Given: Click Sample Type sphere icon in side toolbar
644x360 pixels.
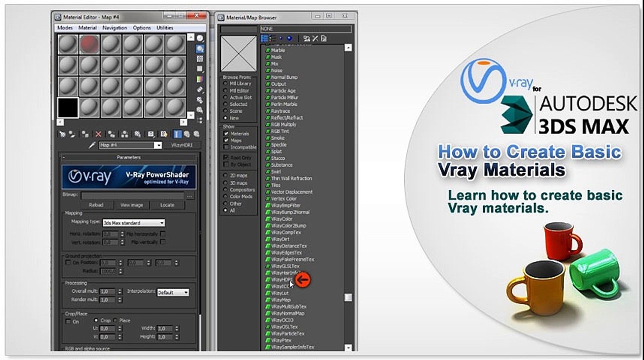Looking at the screenshot, I should click(200, 38).
